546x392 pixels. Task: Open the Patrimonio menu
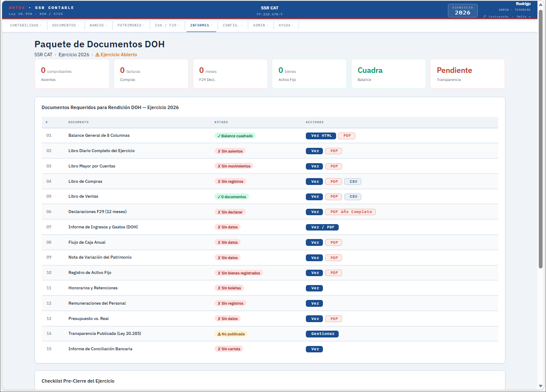pyautogui.click(x=131, y=26)
